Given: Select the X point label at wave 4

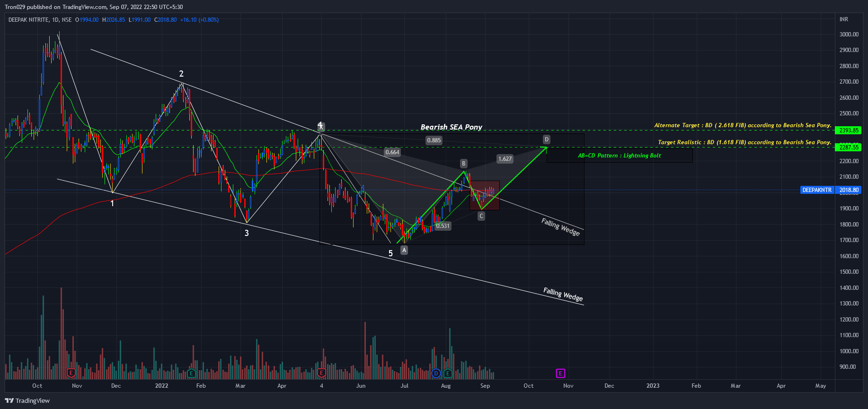Looking at the screenshot, I should [321, 127].
